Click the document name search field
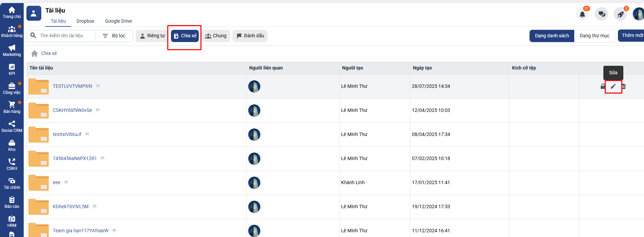 (x=66, y=36)
